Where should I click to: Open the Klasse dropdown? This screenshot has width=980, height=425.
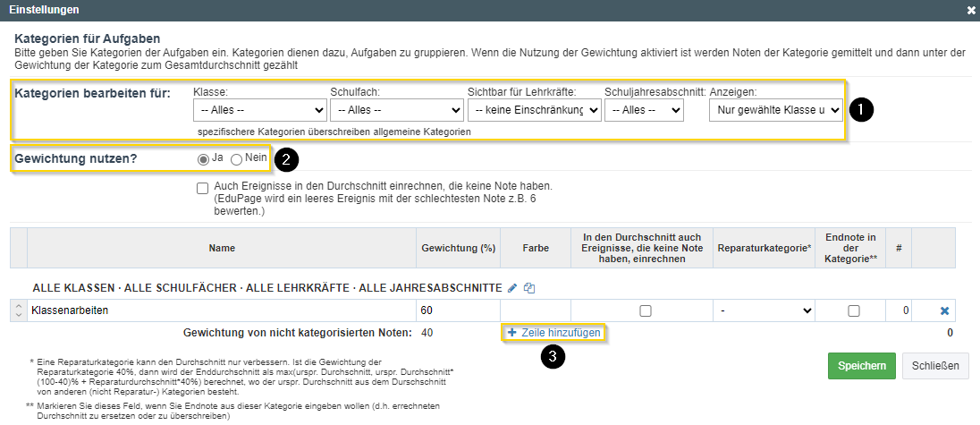click(260, 111)
